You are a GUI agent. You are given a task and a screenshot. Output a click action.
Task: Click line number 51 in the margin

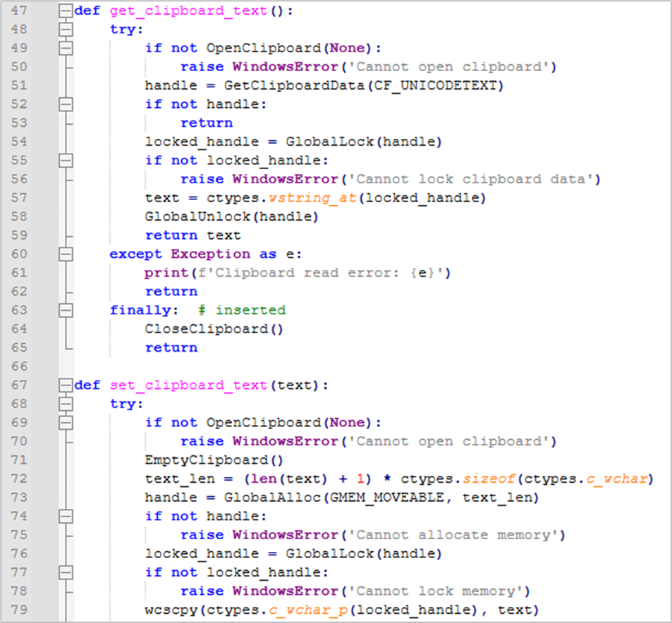(x=19, y=85)
